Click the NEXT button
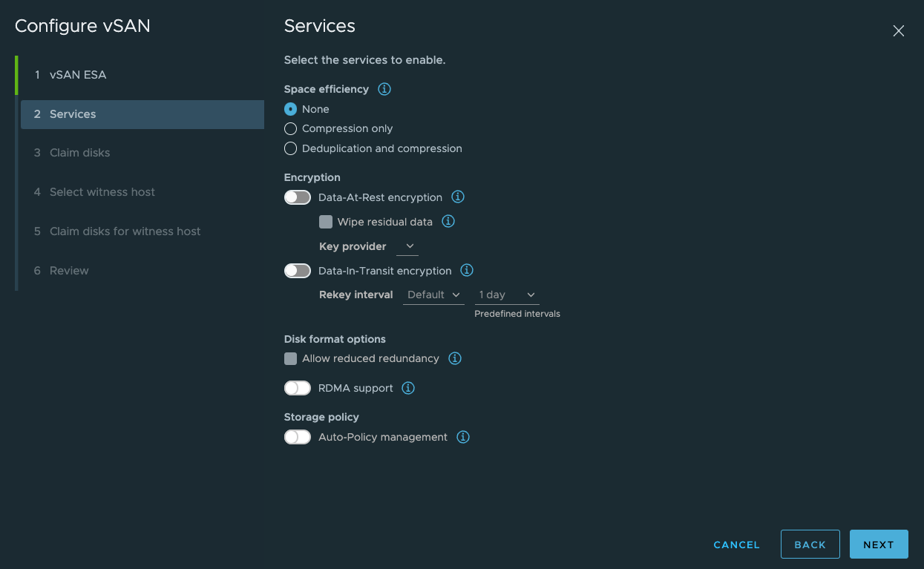The image size is (924, 569). click(879, 544)
